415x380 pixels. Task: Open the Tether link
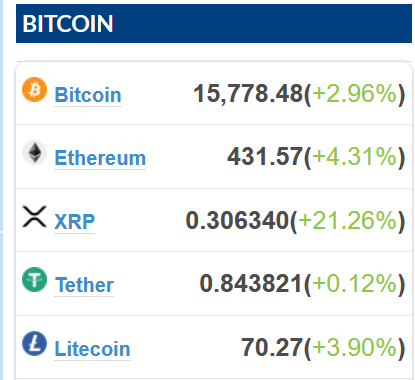coord(84,285)
